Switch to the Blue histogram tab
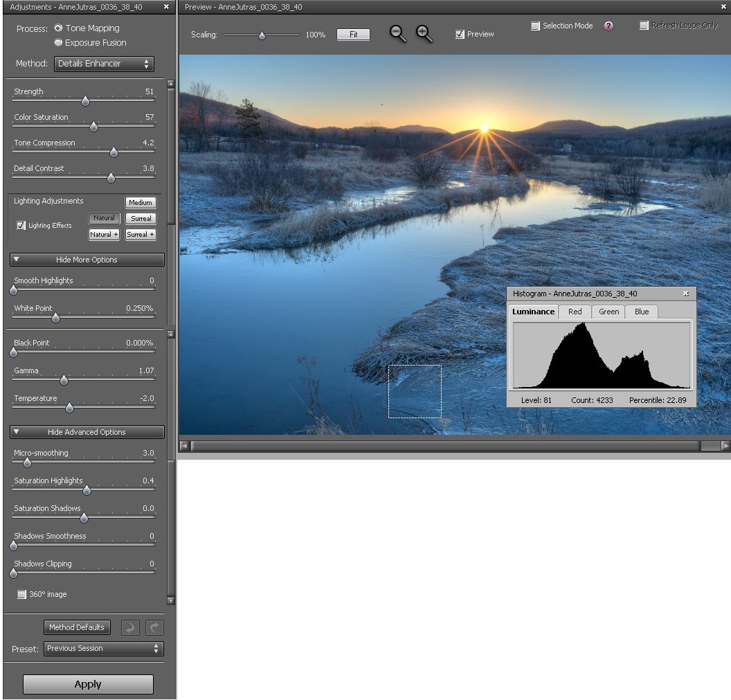This screenshot has width=731, height=700. click(x=642, y=312)
